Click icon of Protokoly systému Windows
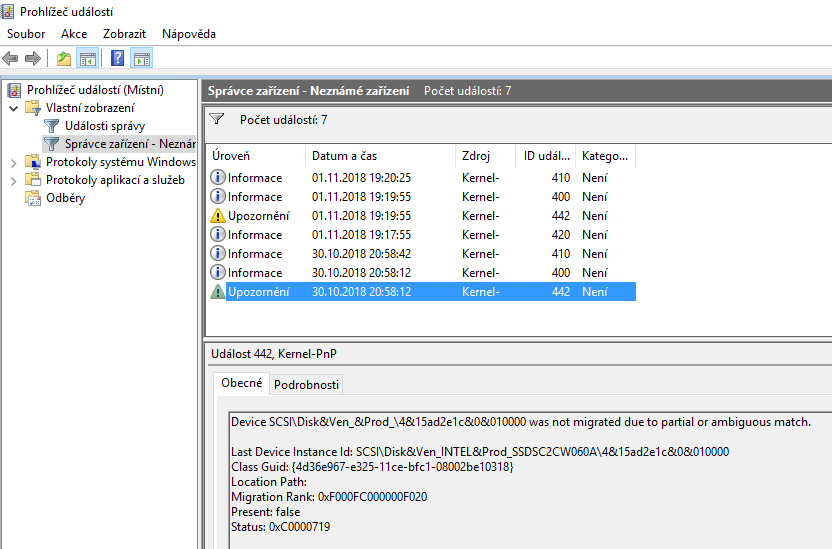 click(33, 162)
